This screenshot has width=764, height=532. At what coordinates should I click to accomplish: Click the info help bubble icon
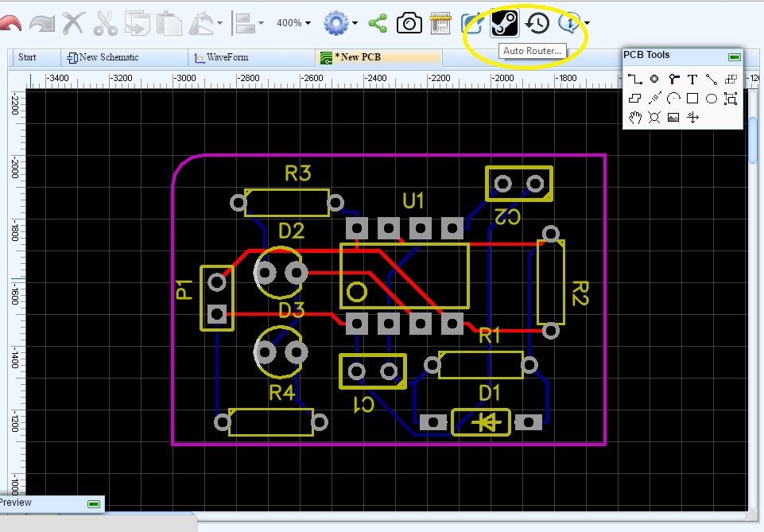568,23
